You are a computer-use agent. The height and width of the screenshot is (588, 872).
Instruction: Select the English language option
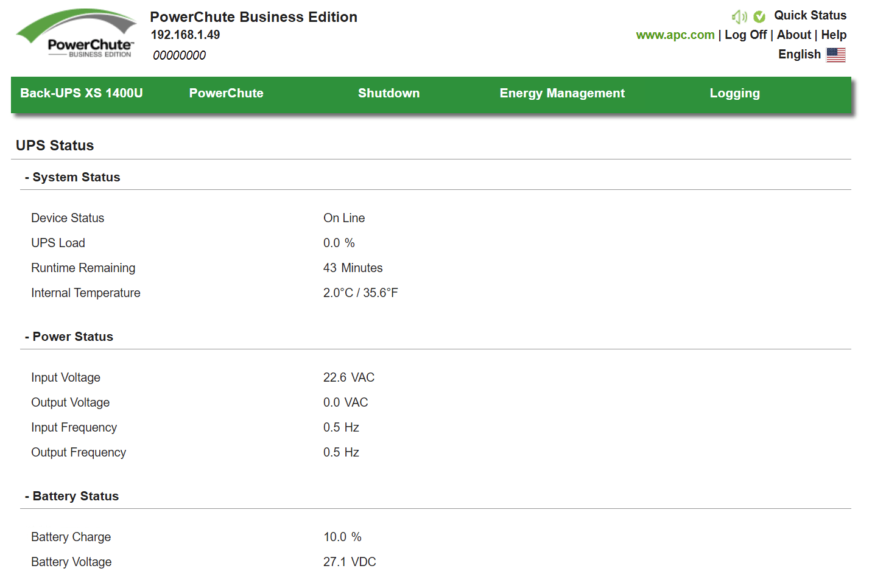point(800,54)
